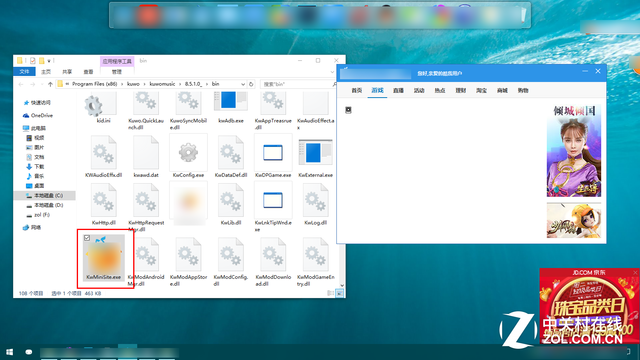This screenshot has width=640, height=360.
Task: Switch to details view button
Action: 330,293
